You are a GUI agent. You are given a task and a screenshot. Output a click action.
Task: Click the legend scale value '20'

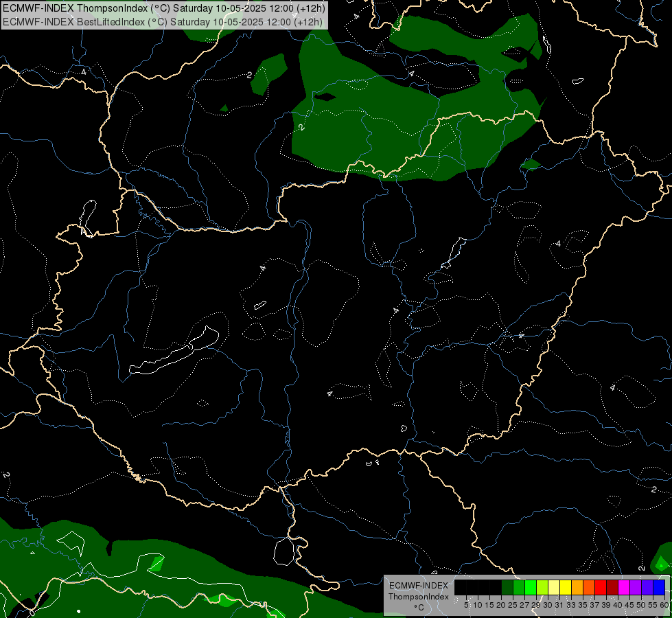(502, 605)
